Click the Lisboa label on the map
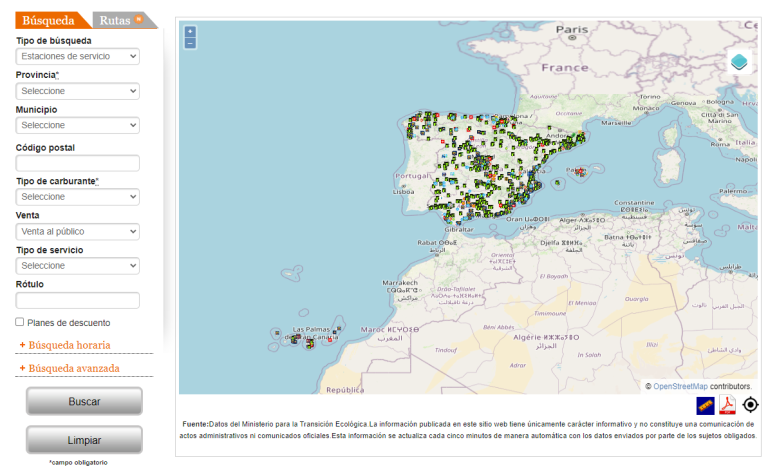This screenshot has height=471, width=768. pyautogui.click(x=404, y=191)
